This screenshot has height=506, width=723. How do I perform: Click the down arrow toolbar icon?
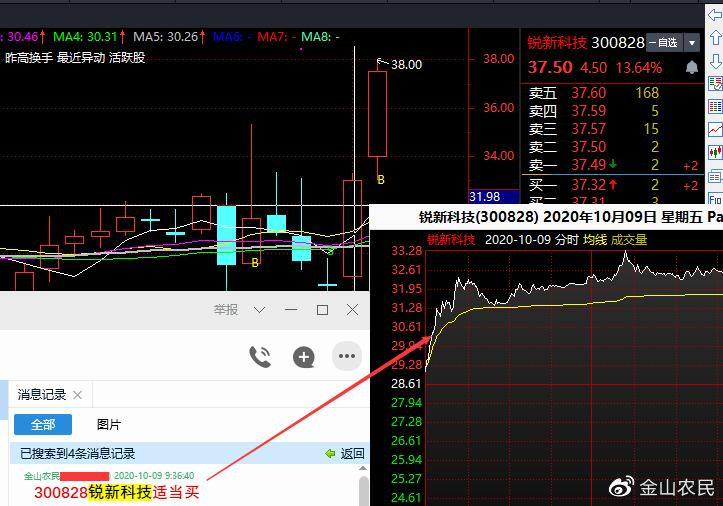pos(715,61)
